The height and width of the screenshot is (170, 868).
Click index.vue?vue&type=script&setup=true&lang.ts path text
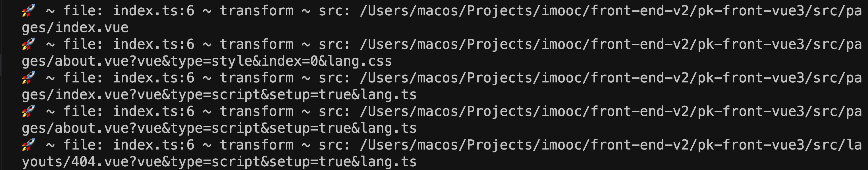(x=219, y=95)
